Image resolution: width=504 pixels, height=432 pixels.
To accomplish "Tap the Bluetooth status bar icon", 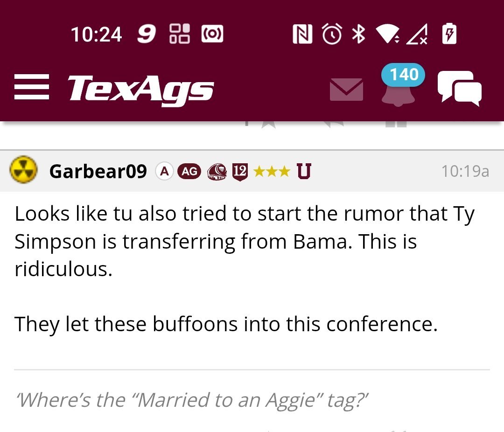I will tap(358, 34).
